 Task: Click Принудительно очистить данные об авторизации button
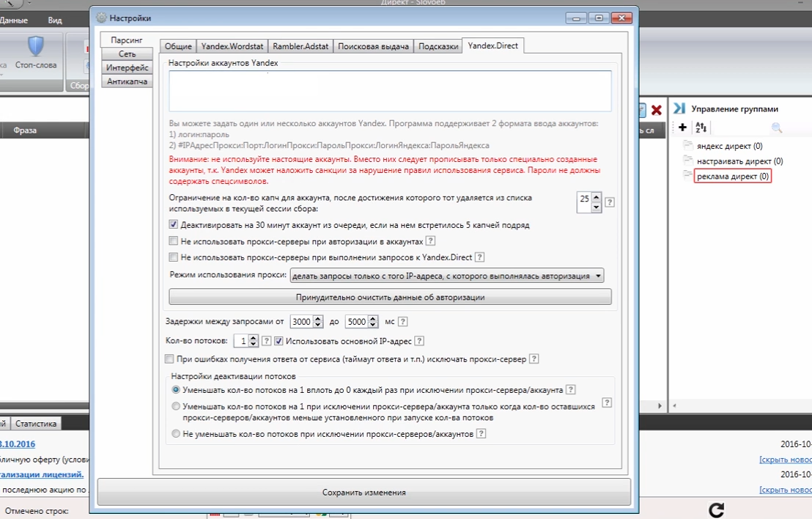pyautogui.click(x=390, y=298)
